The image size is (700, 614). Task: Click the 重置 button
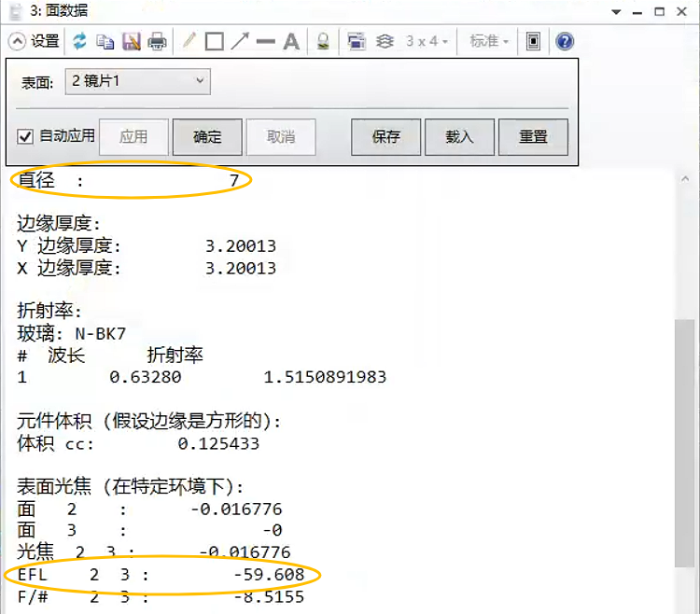[x=533, y=136]
